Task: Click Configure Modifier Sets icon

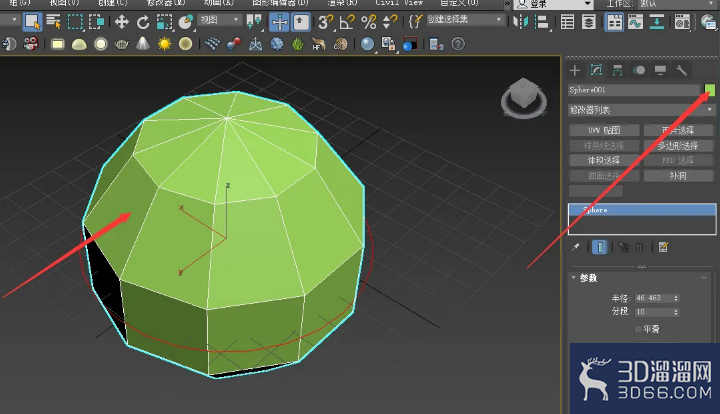Action: click(663, 247)
